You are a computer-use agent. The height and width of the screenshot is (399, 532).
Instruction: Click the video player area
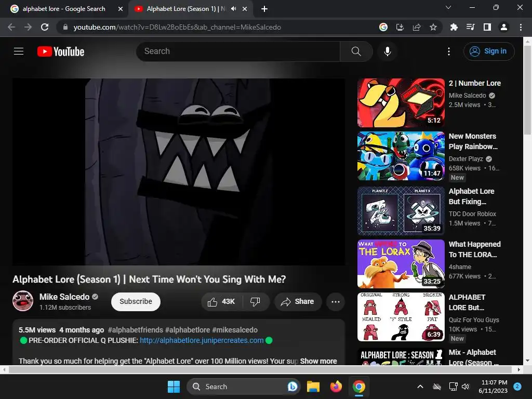(x=179, y=171)
